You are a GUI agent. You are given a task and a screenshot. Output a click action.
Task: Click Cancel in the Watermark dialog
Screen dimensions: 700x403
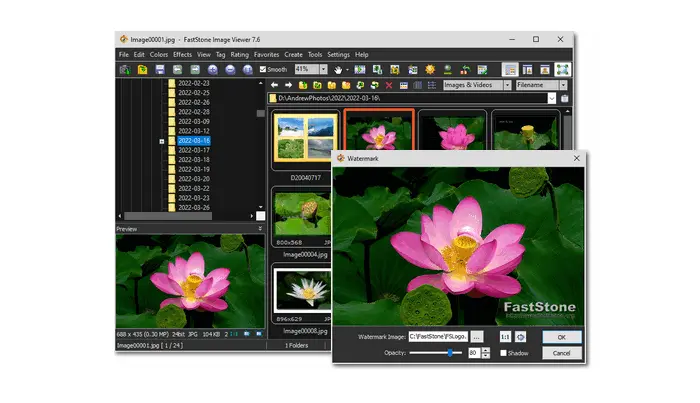coord(561,353)
